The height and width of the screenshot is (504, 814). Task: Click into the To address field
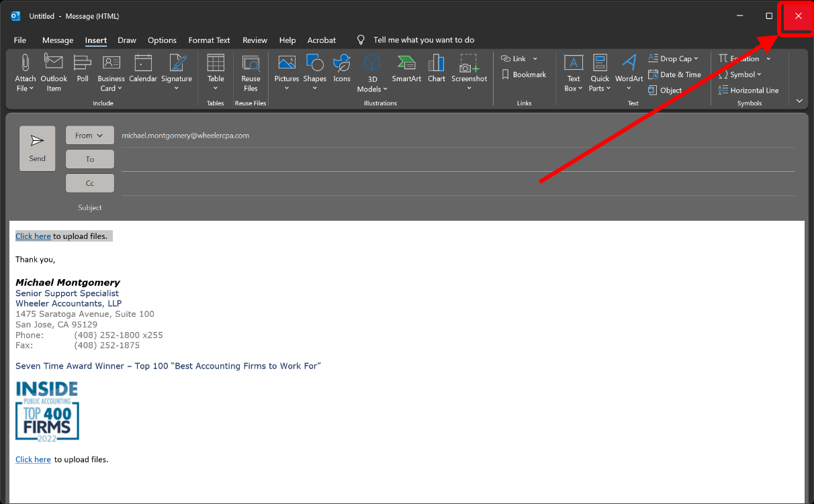coord(458,160)
